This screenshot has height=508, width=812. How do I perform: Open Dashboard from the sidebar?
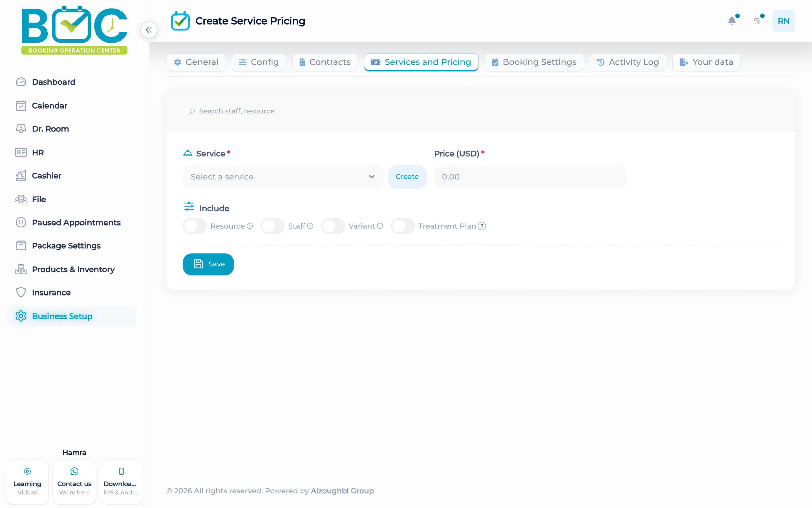71,82
